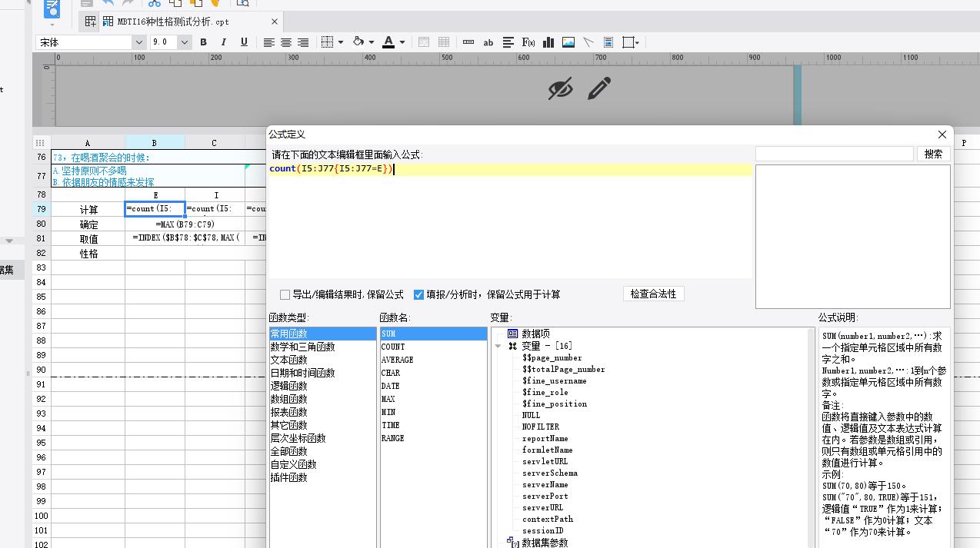
Task: Align cell text to the right
Action: tap(303, 42)
